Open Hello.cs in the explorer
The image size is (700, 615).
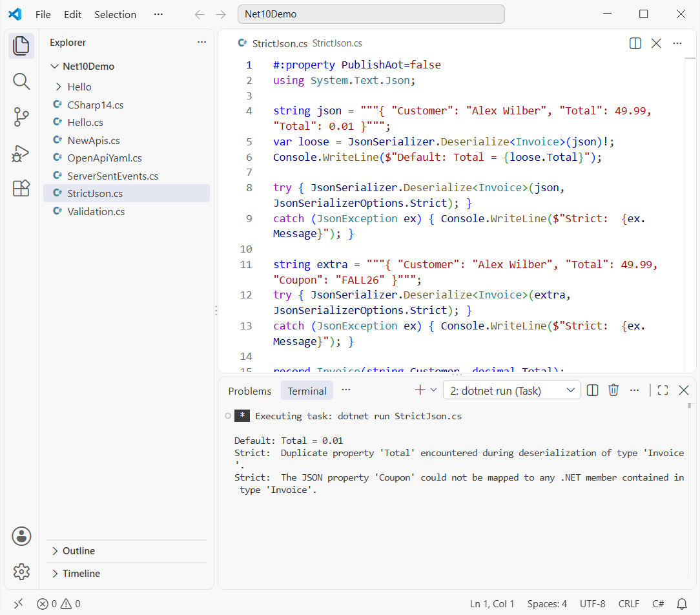(x=127, y=122)
